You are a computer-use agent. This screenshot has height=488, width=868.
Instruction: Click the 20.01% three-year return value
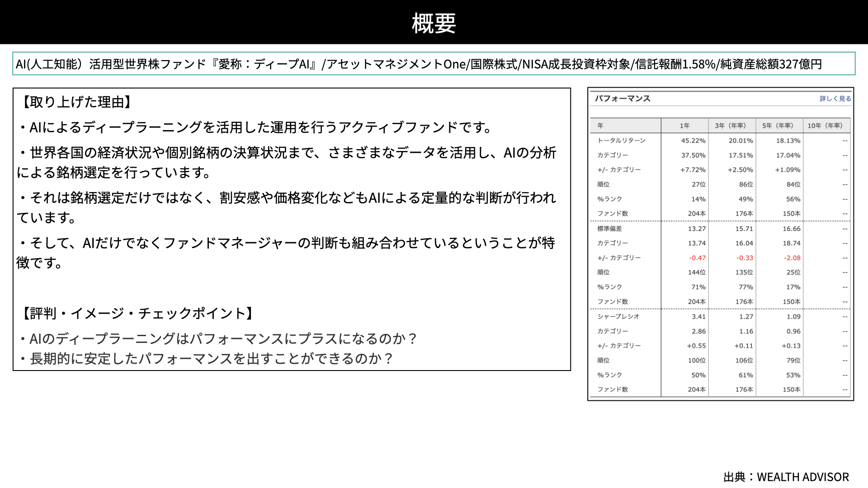(741, 141)
